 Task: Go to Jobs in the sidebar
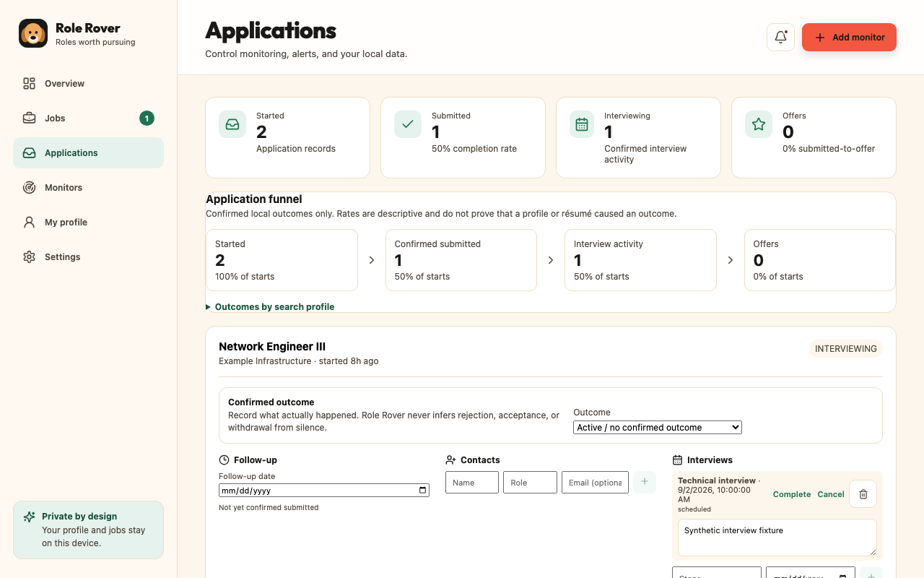88,118
